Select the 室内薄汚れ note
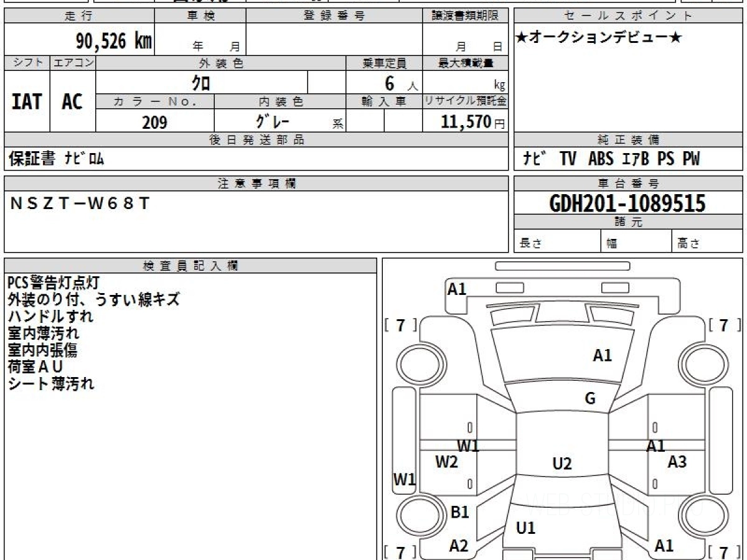 pos(43,333)
